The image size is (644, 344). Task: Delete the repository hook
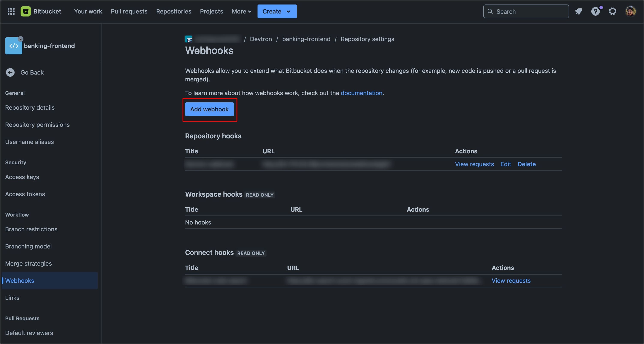[526, 164]
